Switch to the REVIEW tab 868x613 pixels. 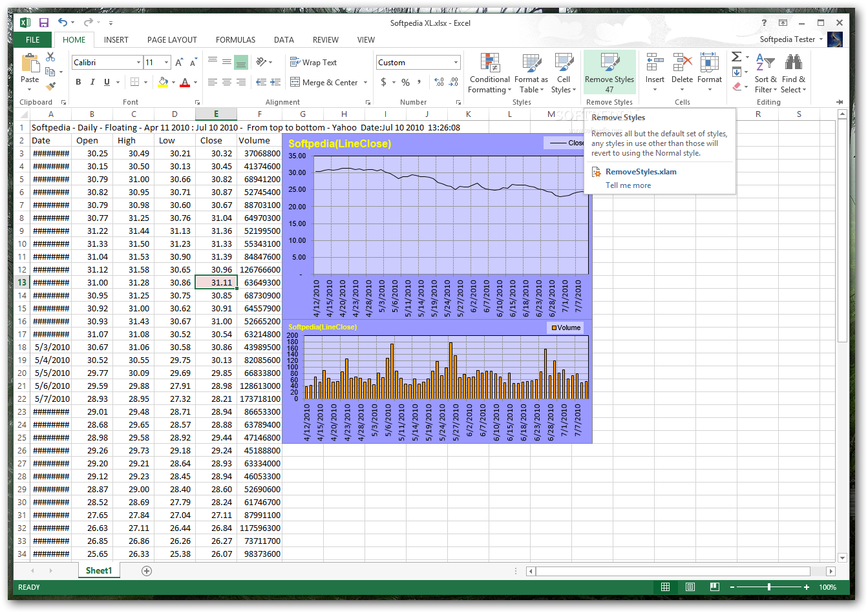pos(326,39)
